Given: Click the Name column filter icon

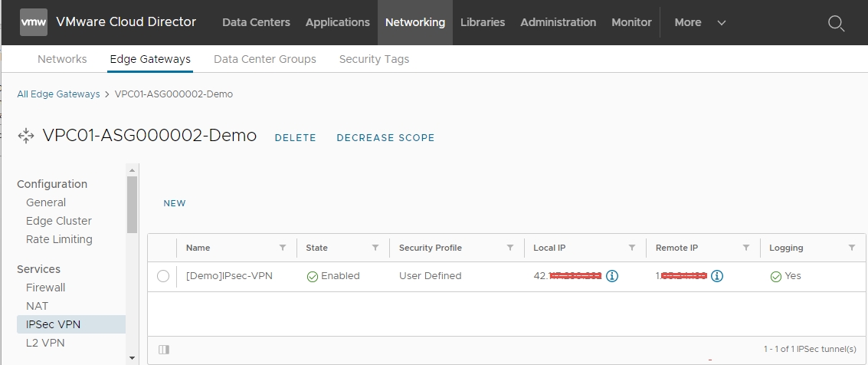Looking at the screenshot, I should pos(283,248).
